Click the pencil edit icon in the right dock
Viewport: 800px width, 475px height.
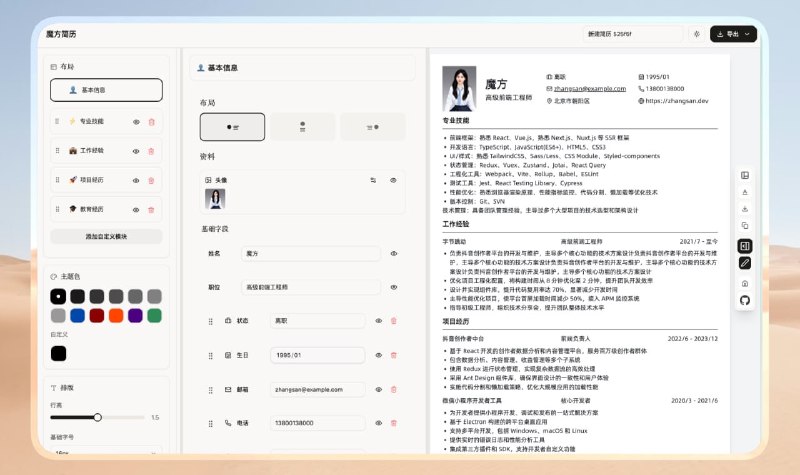(x=745, y=263)
